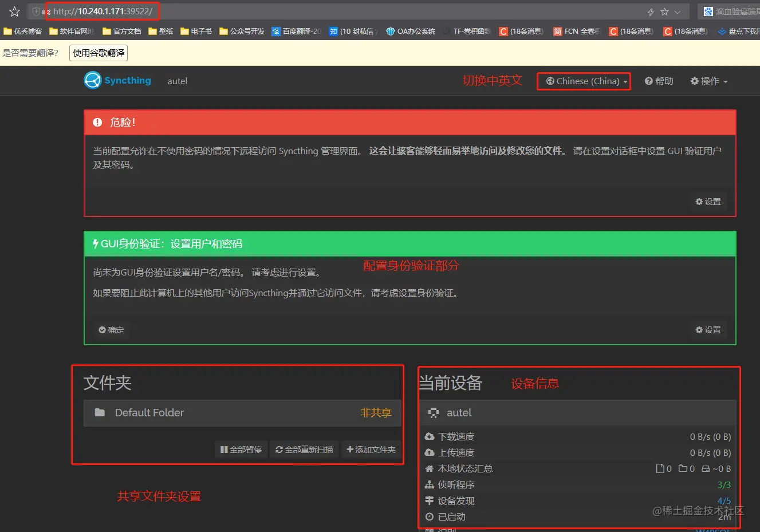Click the shield security icon in the address bar

point(37,11)
